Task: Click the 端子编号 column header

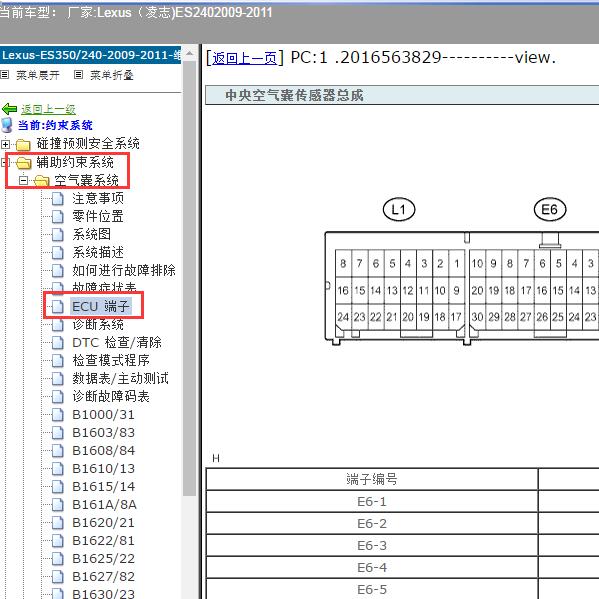Action: point(372,479)
